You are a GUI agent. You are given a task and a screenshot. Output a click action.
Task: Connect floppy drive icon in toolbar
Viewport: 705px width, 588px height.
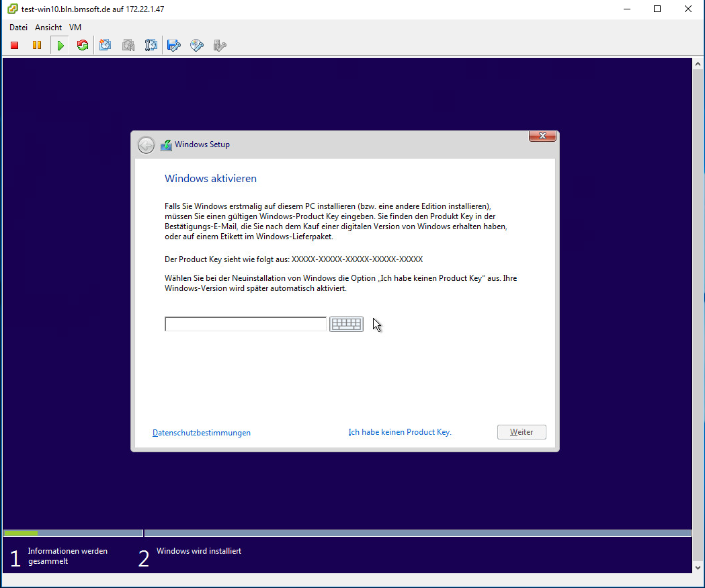coord(174,46)
